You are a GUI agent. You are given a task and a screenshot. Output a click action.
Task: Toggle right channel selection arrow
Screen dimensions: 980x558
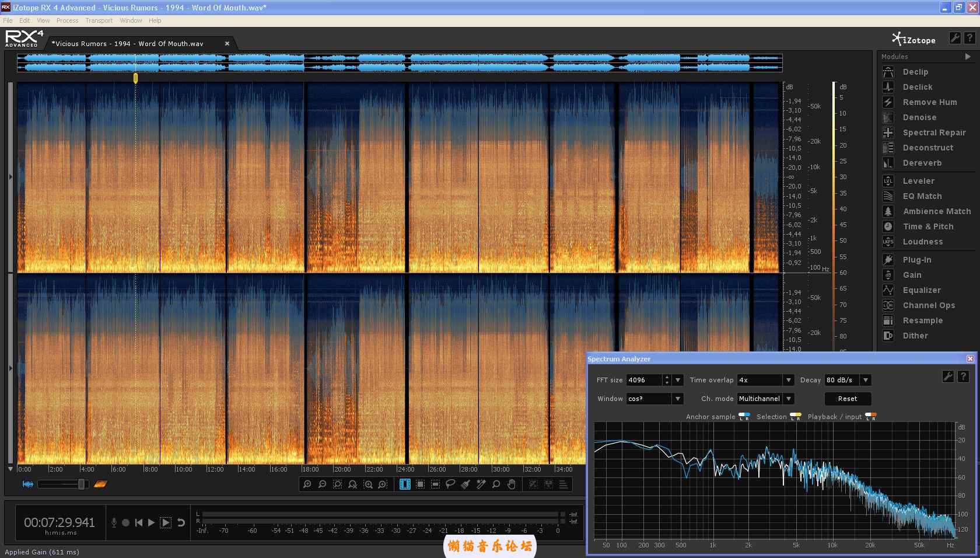pos(10,368)
